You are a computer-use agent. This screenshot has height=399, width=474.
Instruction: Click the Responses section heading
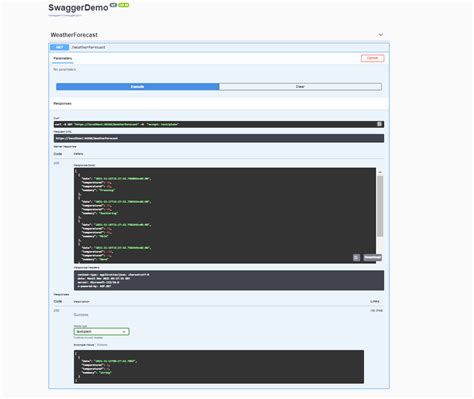point(62,103)
